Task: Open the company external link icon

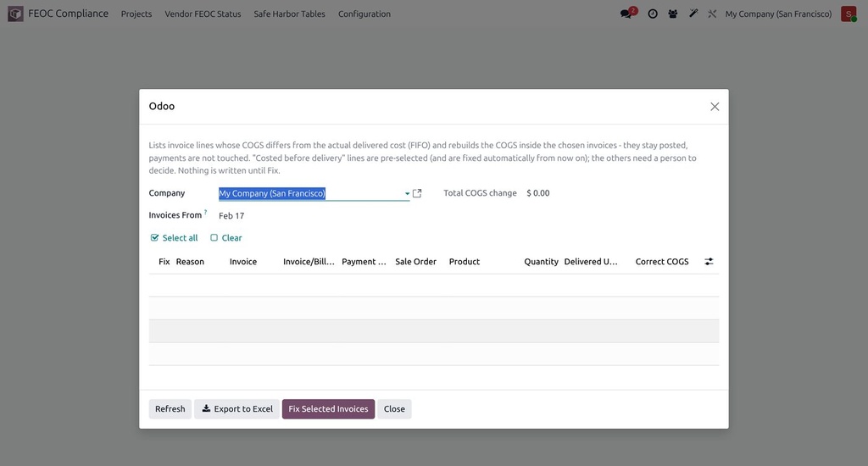Action: pyautogui.click(x=417, y=193)
